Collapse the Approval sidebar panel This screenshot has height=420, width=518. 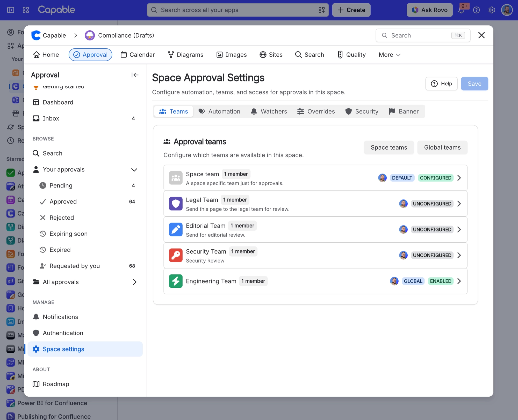(135, 75)
